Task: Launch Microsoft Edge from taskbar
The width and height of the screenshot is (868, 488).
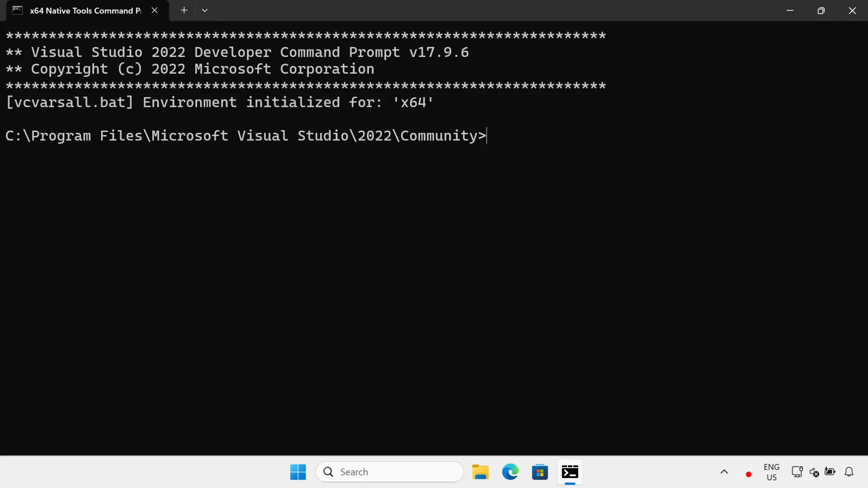Action: click(x=510, y=472)
